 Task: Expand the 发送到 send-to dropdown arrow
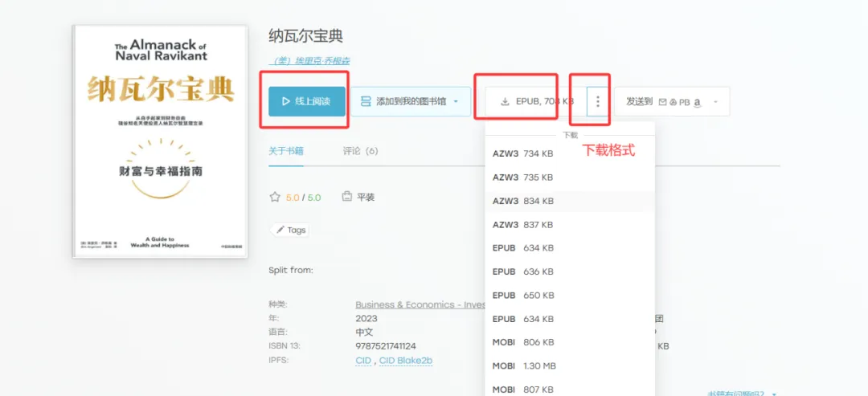(x=715, y=102)
